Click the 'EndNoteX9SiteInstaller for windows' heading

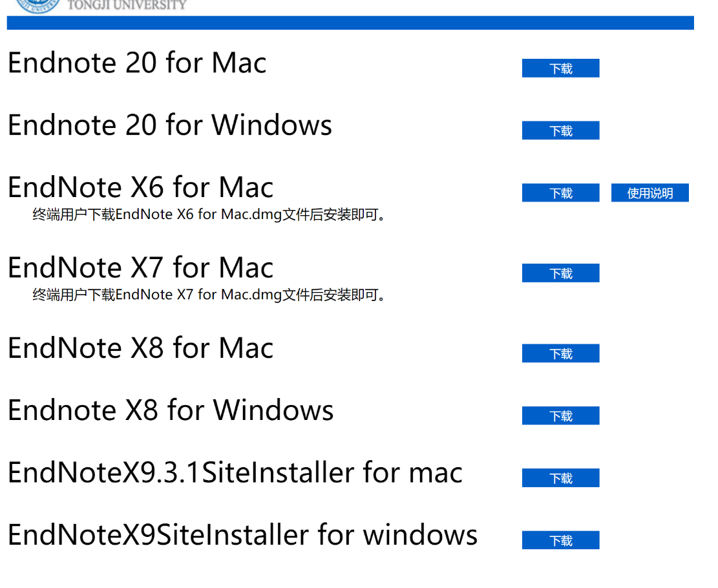pos(242,536)
